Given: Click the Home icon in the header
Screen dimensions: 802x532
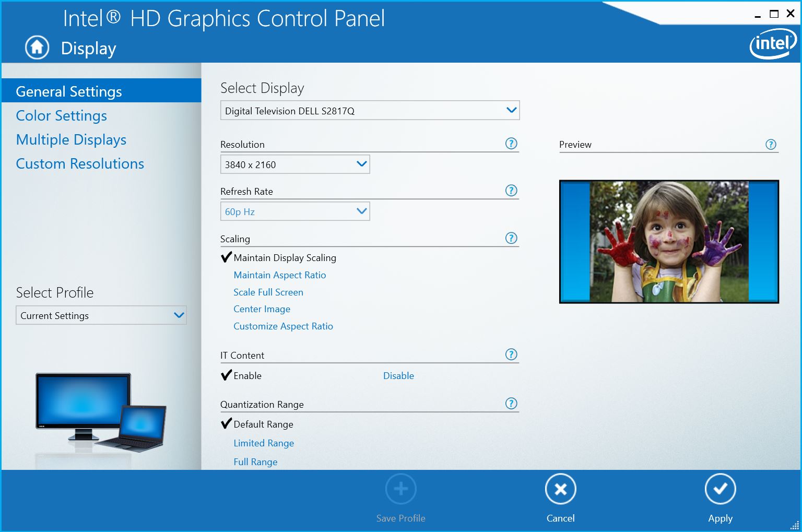Looking at the screenshot, I should click(x=36, y=48).
